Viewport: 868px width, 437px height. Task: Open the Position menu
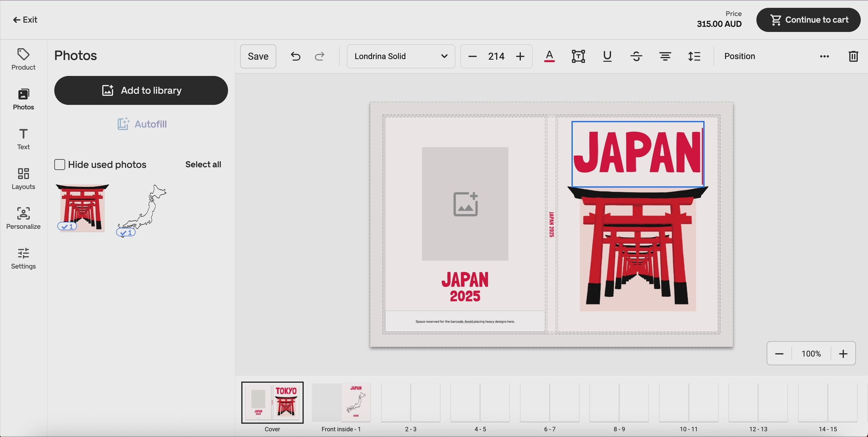[739, 56]
